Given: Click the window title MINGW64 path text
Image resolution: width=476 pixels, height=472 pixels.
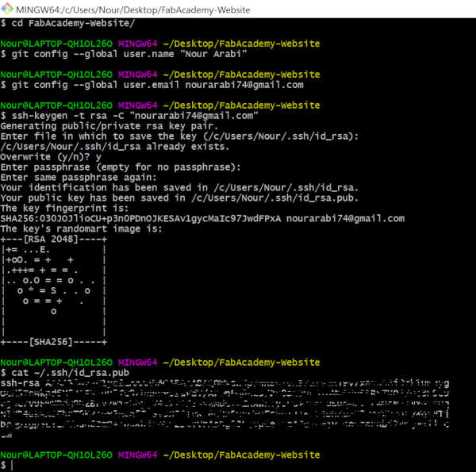Looking at the screenshot, I should pyautogui.click(x=133, y=10).
